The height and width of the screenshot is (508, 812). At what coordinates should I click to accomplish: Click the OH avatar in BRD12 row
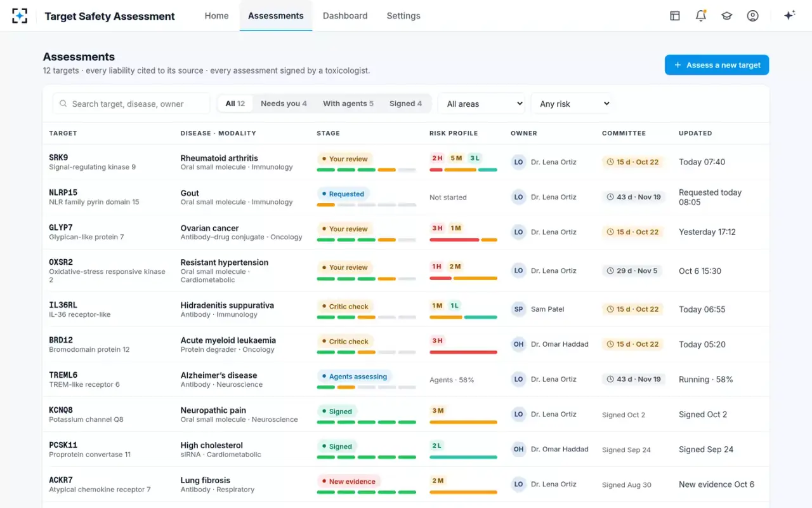click(x=518, y=344)
